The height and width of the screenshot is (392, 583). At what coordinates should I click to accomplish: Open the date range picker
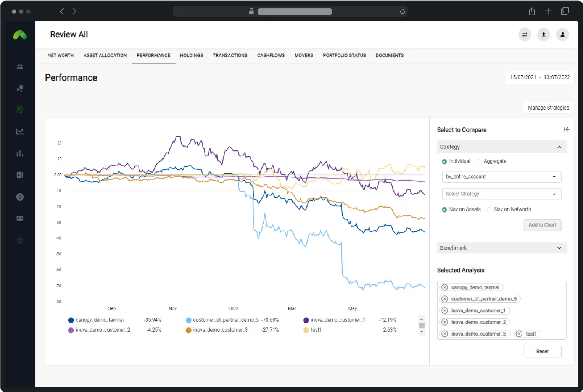pos(540,77)
